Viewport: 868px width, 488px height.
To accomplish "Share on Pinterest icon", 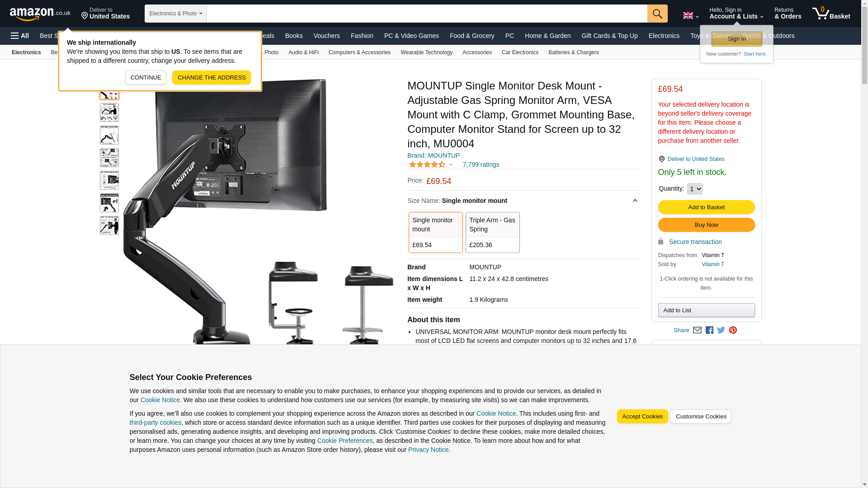I will 733,330.
